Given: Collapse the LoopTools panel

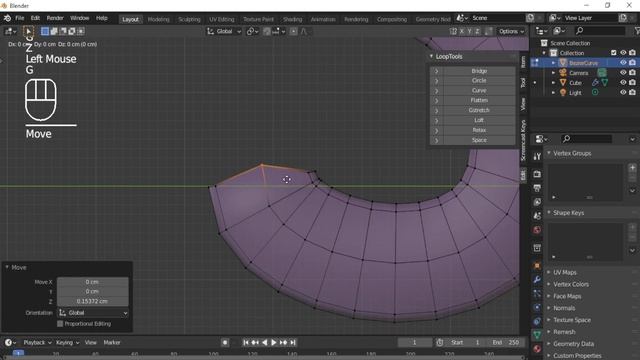Looking at the screenshot, I should [431, 56].
